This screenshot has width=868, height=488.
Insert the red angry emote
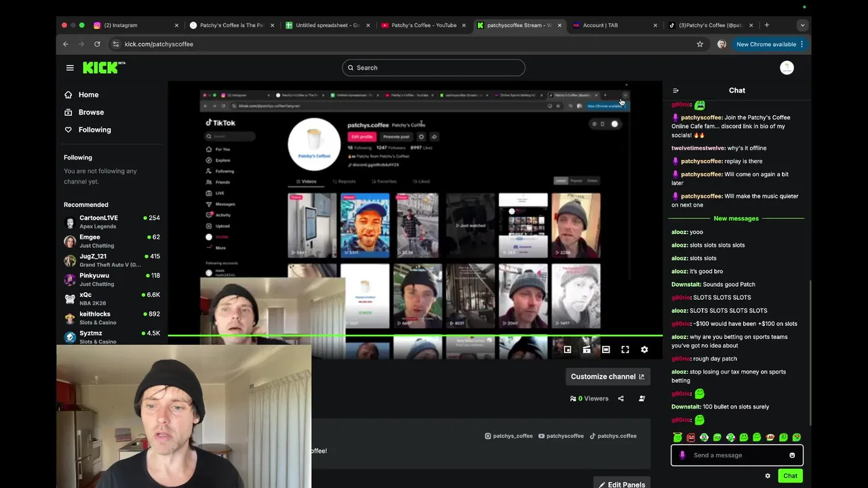click(x=690, y=437)
